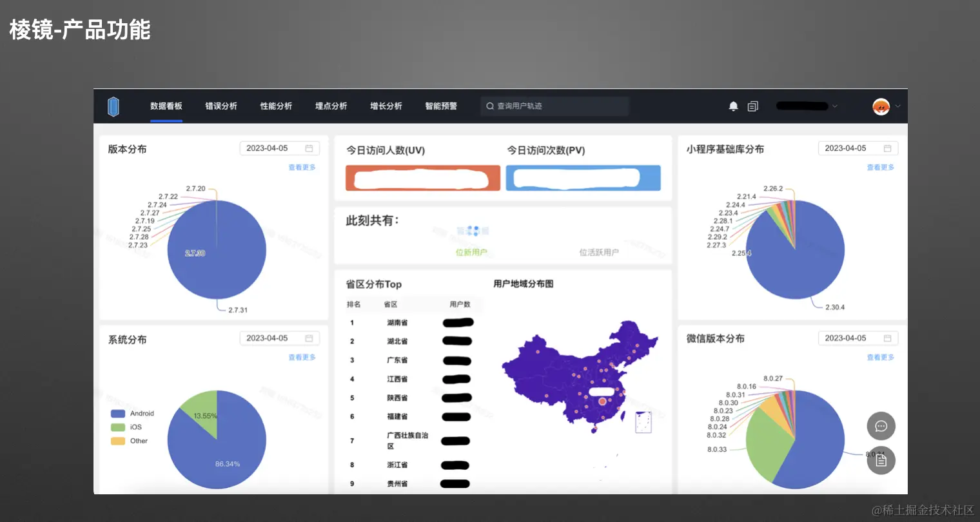Click the 8.0.33 WeChat version label
This screenshot has width=980, height=522.
(717, 450)
